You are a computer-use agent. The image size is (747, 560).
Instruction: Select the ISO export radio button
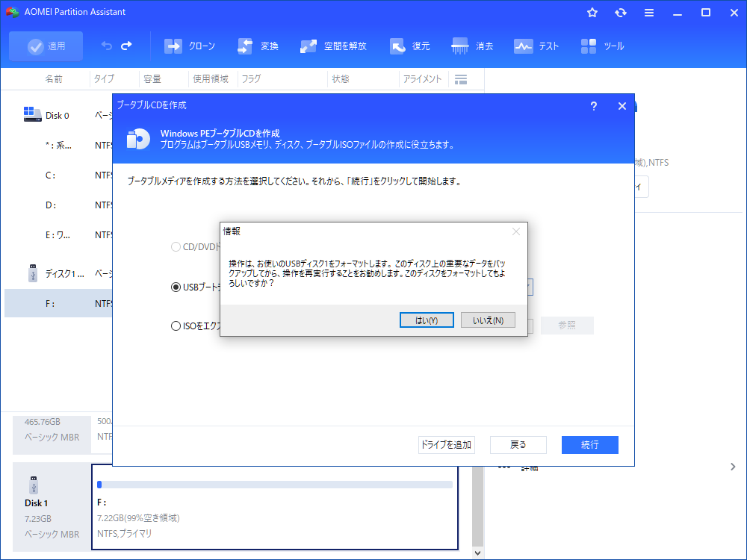(x=176, y=326)
